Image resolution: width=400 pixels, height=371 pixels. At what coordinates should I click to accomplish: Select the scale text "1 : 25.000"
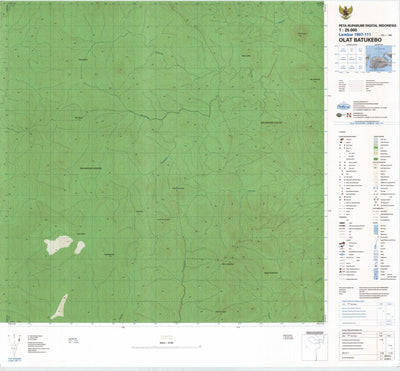point(348,30)
